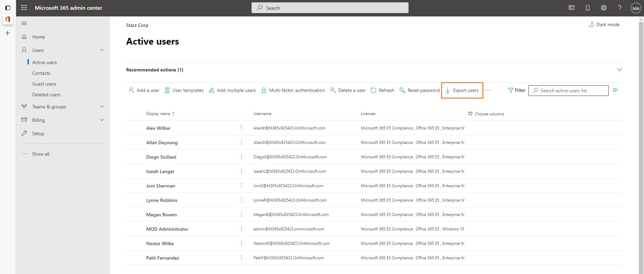Image resolution: width=644 pixels, height=274 pixels.
Task: Open more options for MOD Administrator
Action: pos(241,229)
